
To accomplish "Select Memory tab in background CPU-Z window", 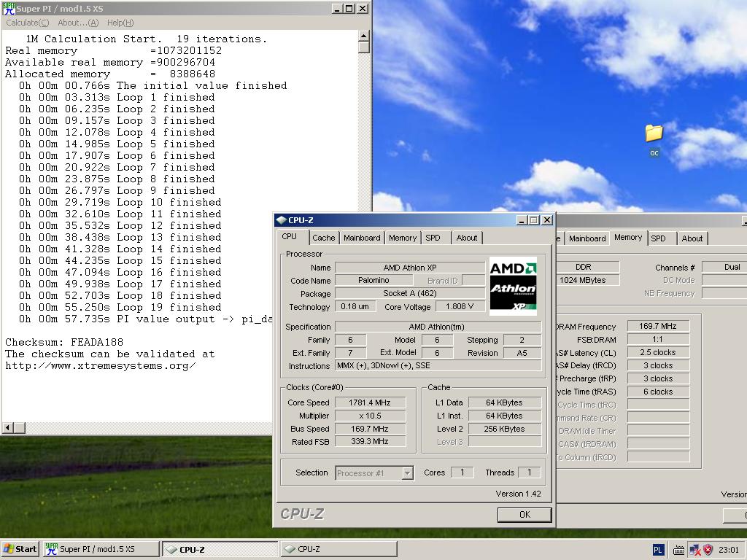I will 628,237.
